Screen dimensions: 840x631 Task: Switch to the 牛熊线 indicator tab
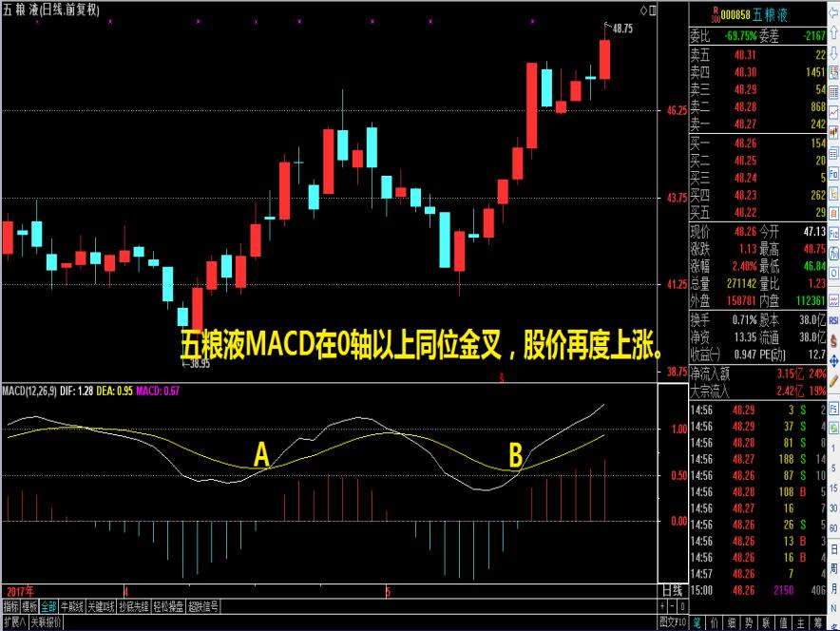(70, 605)
